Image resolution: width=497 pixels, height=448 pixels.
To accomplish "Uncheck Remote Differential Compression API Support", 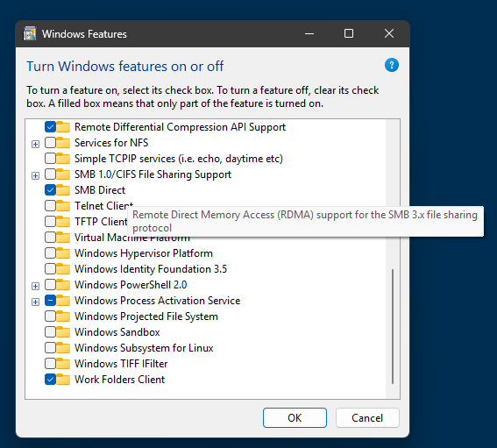I will [x=50, y=127].
